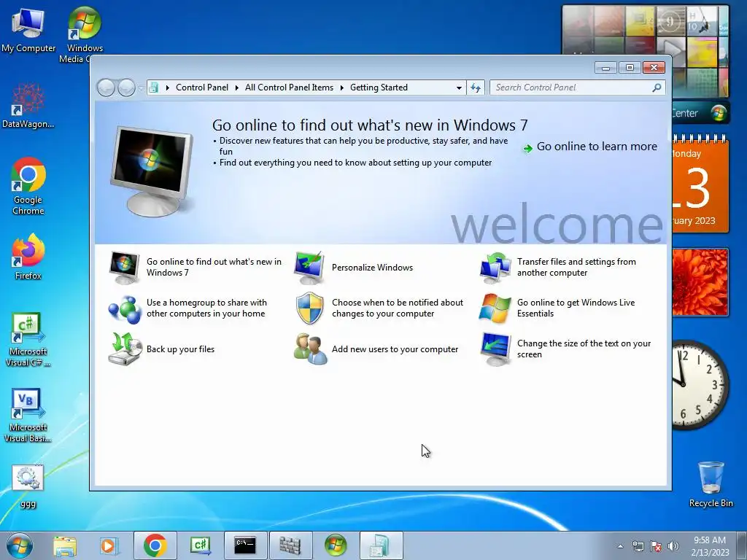
Task: Switch to Chrome in the taskbar
Action: tap(155, 545)
